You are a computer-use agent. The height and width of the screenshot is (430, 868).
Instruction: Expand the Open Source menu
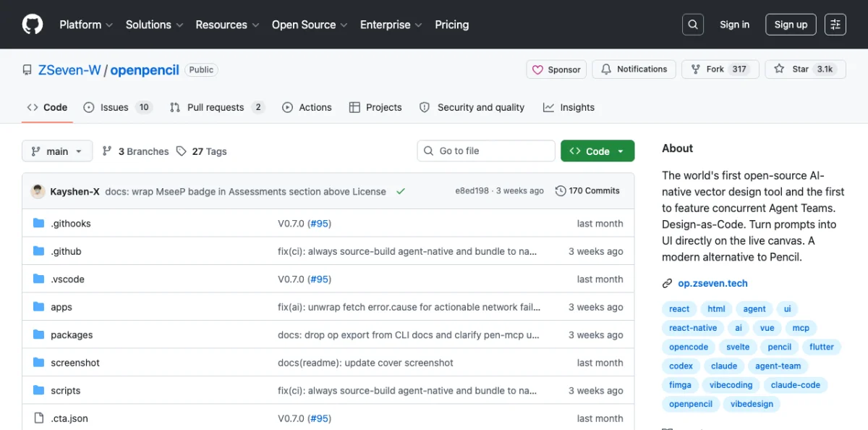[310, 25]
